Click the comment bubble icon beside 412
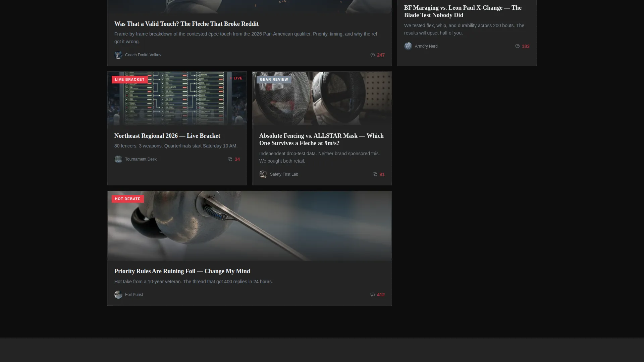Image resolution: width=644 pixels, height=362 pixels. [372, 295]
